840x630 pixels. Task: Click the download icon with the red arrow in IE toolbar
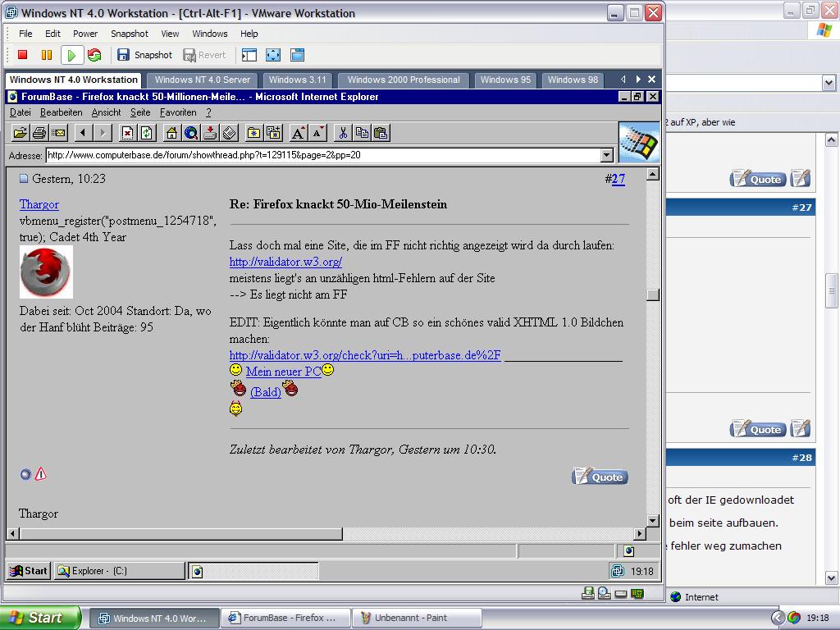point(210,133)
